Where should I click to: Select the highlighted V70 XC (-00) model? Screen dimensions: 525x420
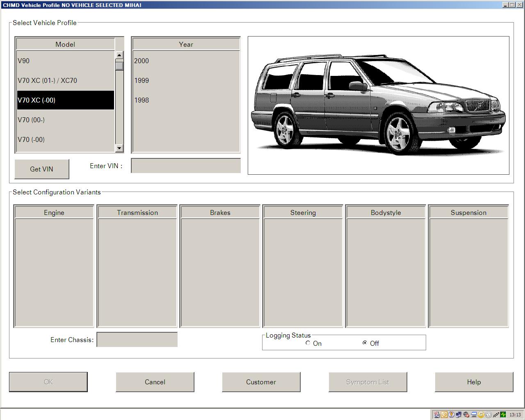click(65, 100)
